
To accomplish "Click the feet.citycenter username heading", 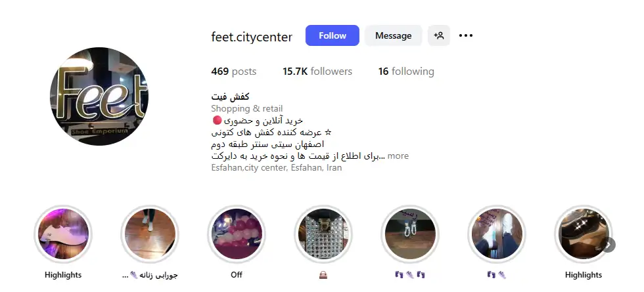I will (x=252, y=37).
